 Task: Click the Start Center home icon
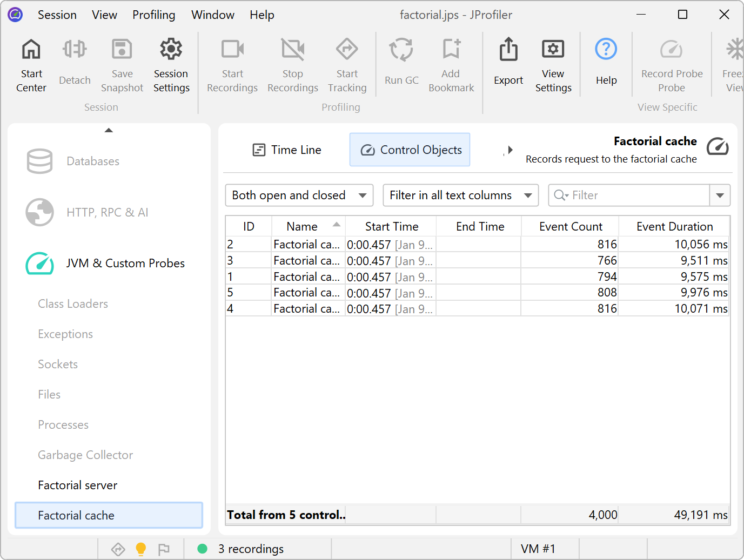click(x=31, y=50)
